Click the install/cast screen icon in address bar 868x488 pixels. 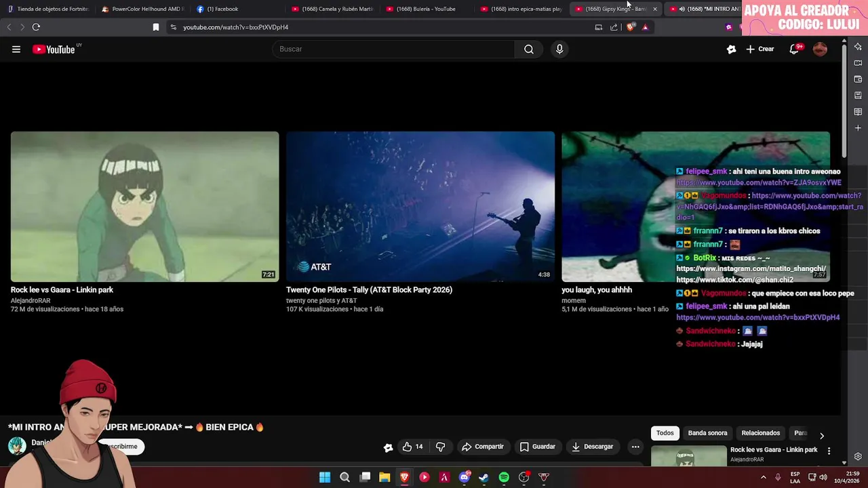[598, 27]
